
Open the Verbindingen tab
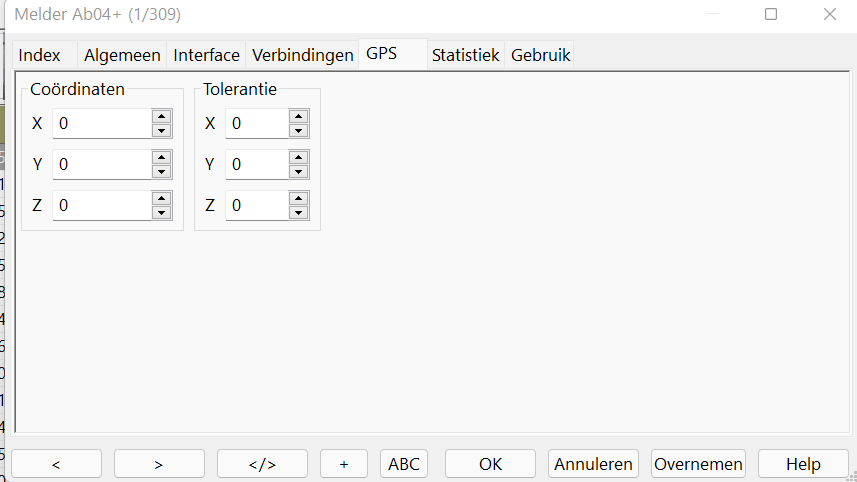(x=303, y=55)
